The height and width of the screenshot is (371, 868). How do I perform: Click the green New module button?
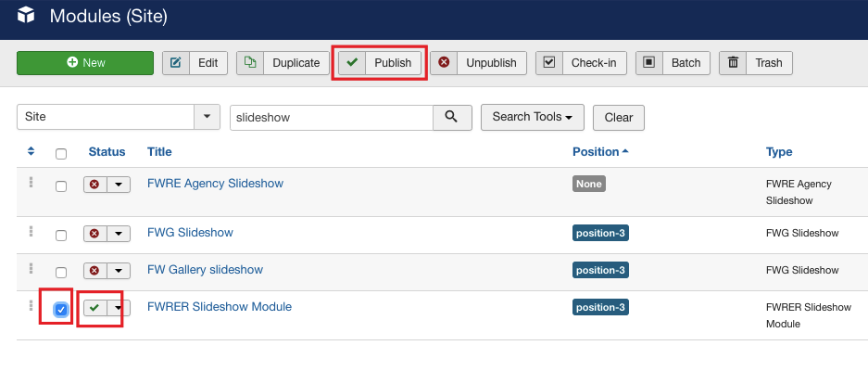point(85,63)
